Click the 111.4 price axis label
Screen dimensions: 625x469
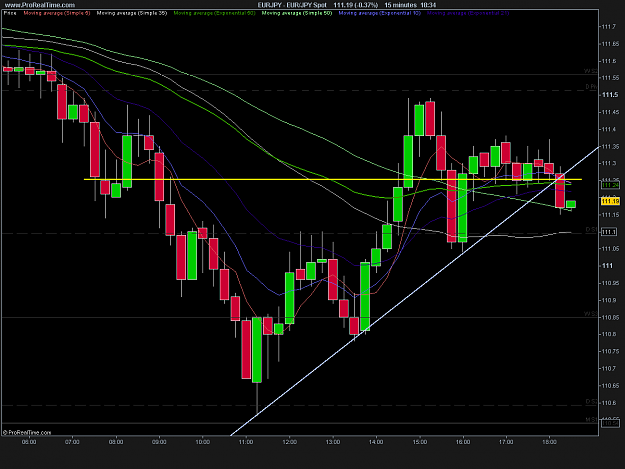[608, 130]
